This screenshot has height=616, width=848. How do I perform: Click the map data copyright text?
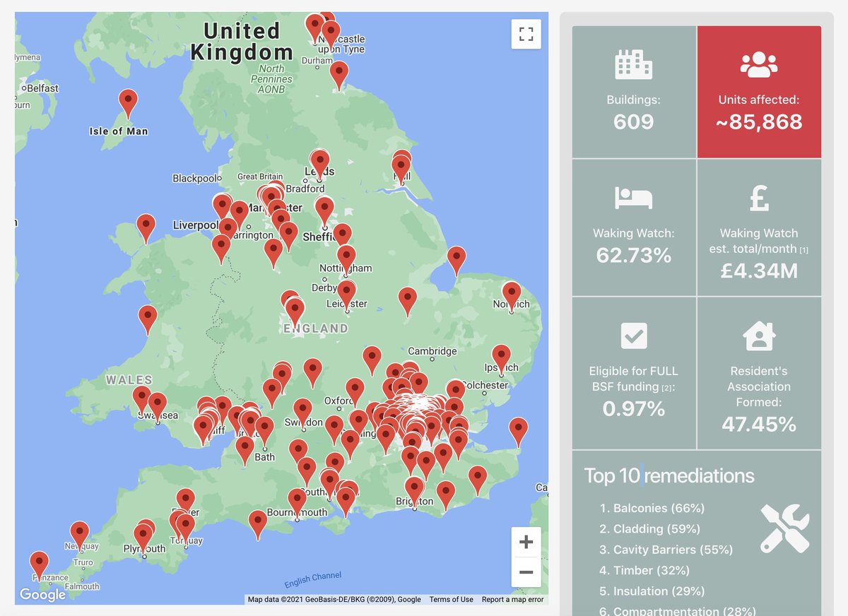(334, 599)
